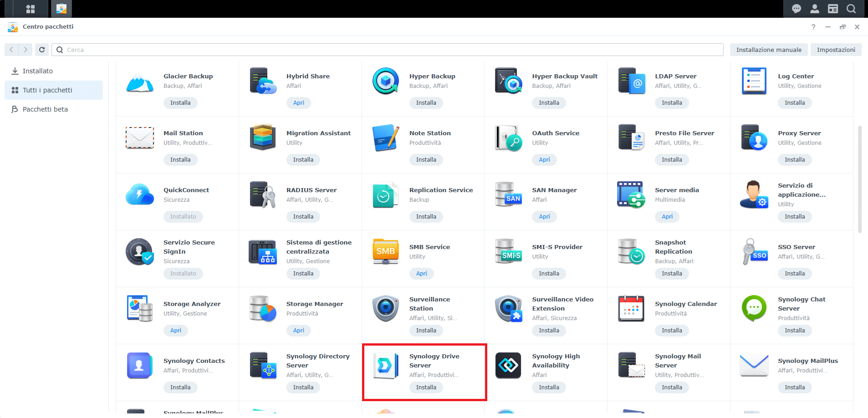Install Synology Mail Server package
Screen dimensions: 868x418
[x=672, y=387]
